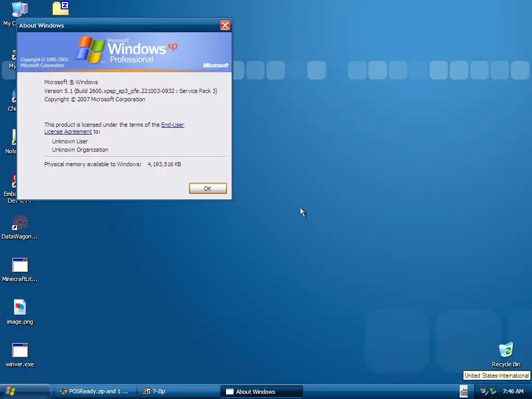Select the zipped folder icon on desktop
Viewport: 532px width, 399px height.
(61, 8)
